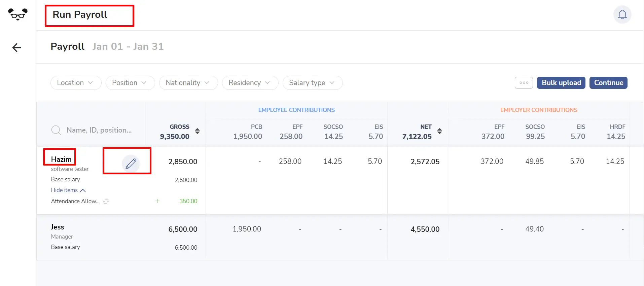Open the three-dots more options button
The image size is (644, 286).
coord(524,83)
